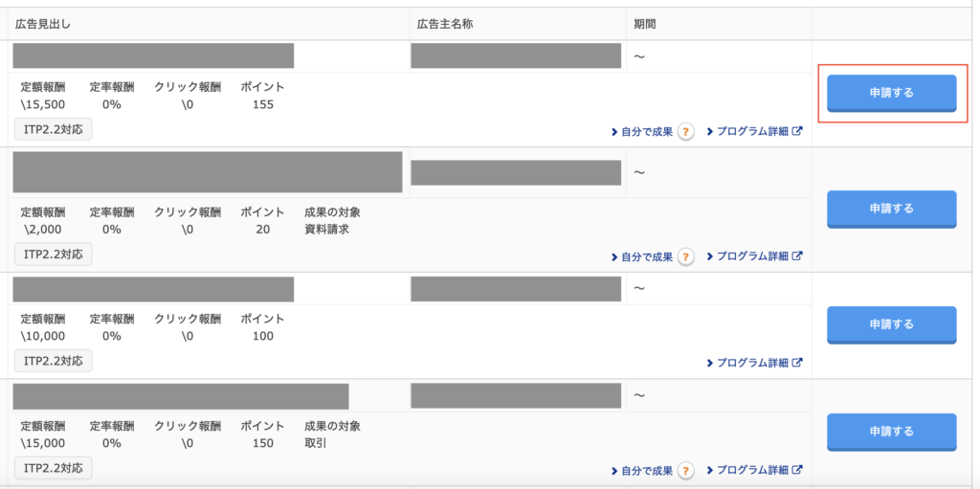Click 申請する button for the \15,000 program
The image size is (980, 489).
click(891, 432)
